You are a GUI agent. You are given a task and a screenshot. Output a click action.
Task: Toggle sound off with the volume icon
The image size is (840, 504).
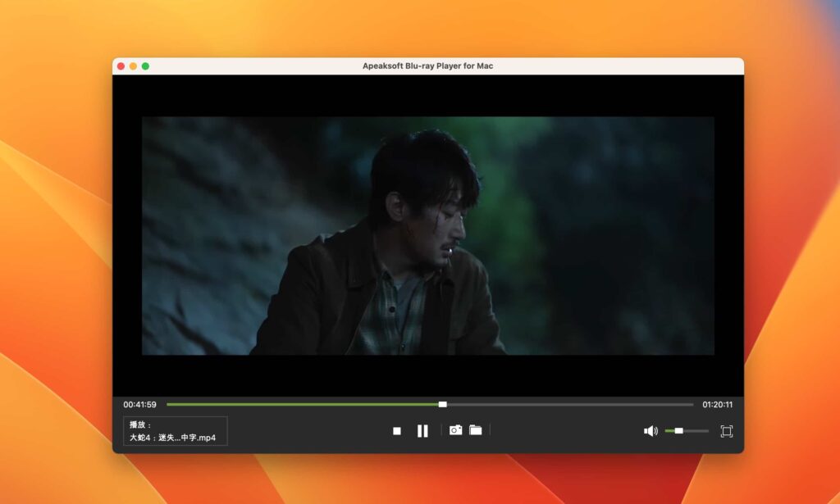click(x=650, y=429)
